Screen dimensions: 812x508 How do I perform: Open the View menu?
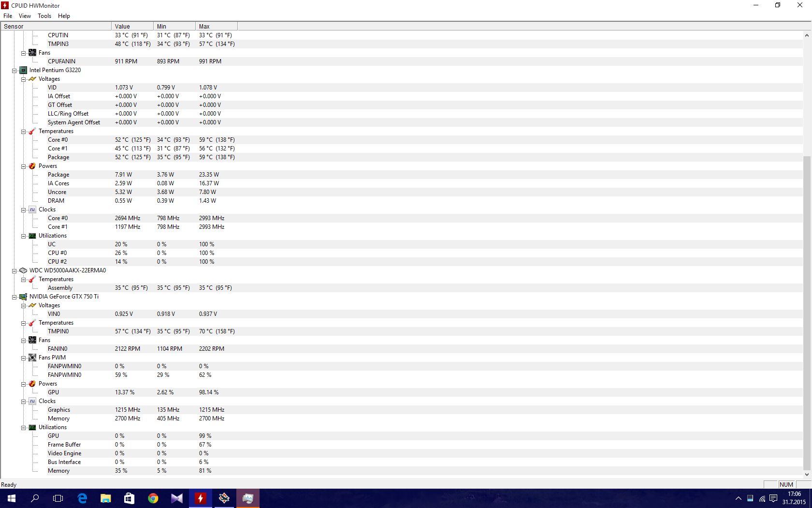tap(25, 15)
